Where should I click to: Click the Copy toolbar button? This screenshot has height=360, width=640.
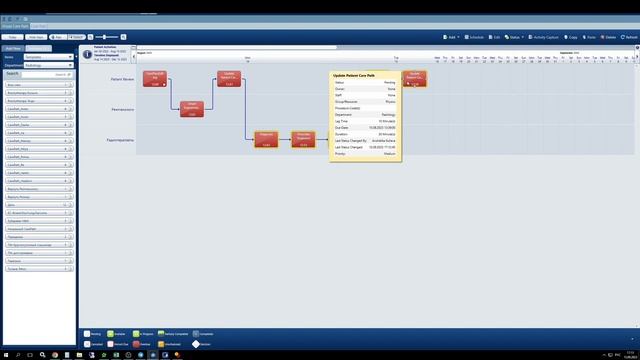coord(571,37)
